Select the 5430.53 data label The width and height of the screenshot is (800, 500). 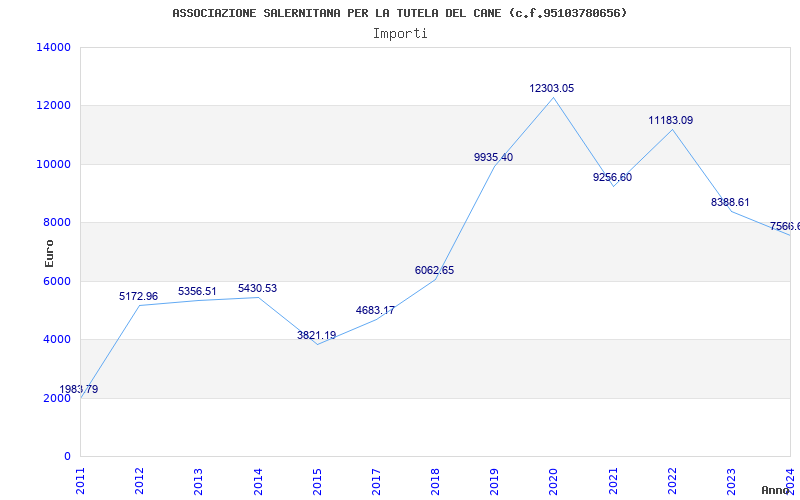tap(257, 289)
